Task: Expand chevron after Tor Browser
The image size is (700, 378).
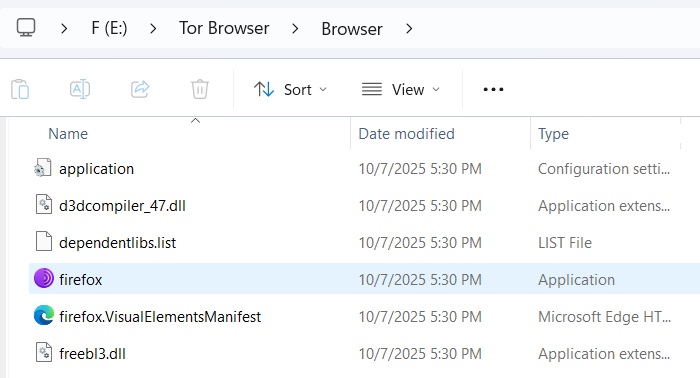Action: 295,29
